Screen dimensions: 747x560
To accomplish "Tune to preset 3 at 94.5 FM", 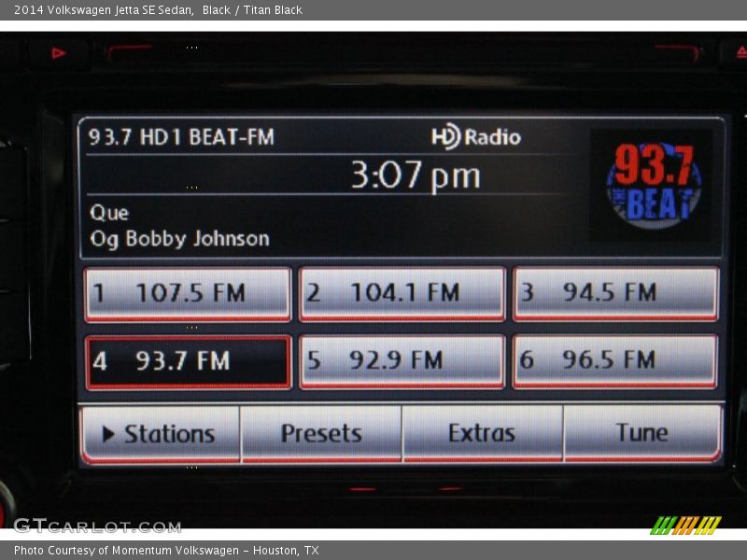I will click(x=615, y=294).
